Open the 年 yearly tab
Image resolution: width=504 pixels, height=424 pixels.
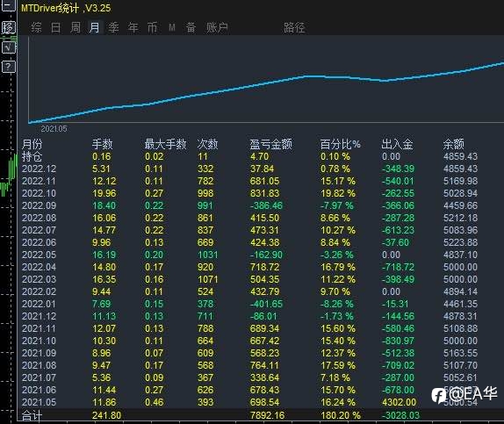coord(133,27)
